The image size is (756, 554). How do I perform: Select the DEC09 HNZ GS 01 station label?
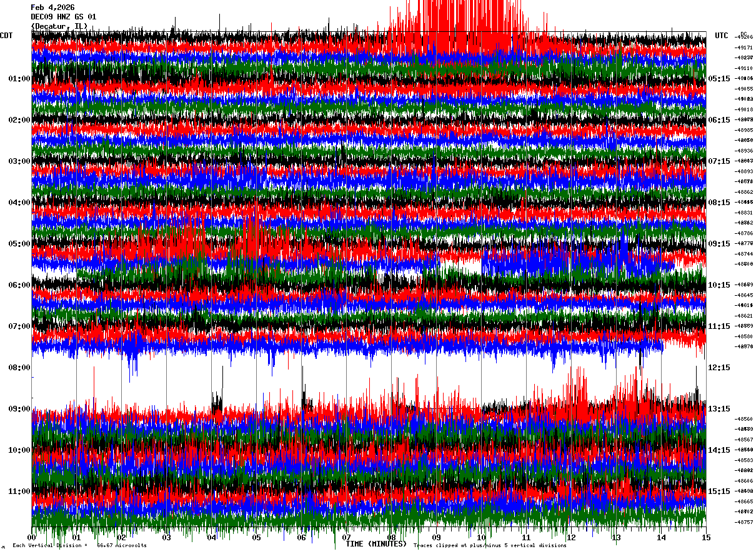pyautogui.click(x=63, y=17)
